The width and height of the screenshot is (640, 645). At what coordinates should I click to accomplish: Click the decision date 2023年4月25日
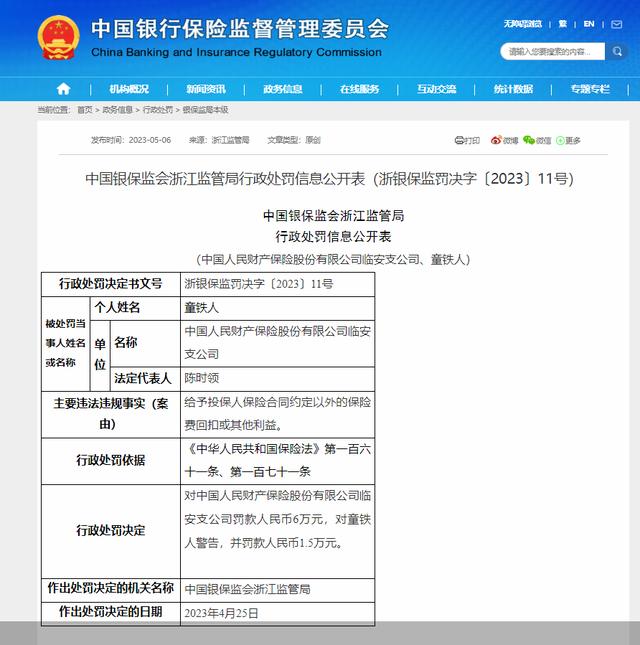[278, 614]
